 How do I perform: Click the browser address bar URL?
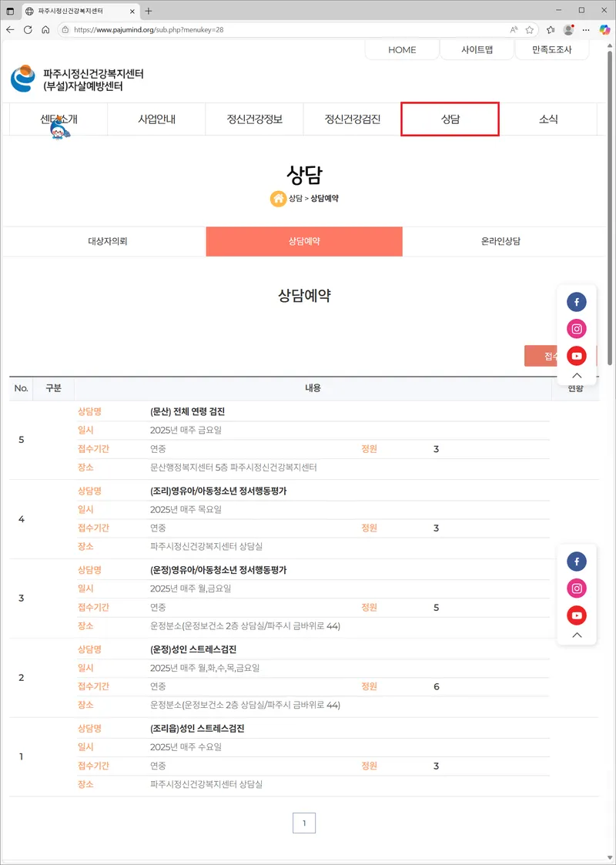point(149,30)
